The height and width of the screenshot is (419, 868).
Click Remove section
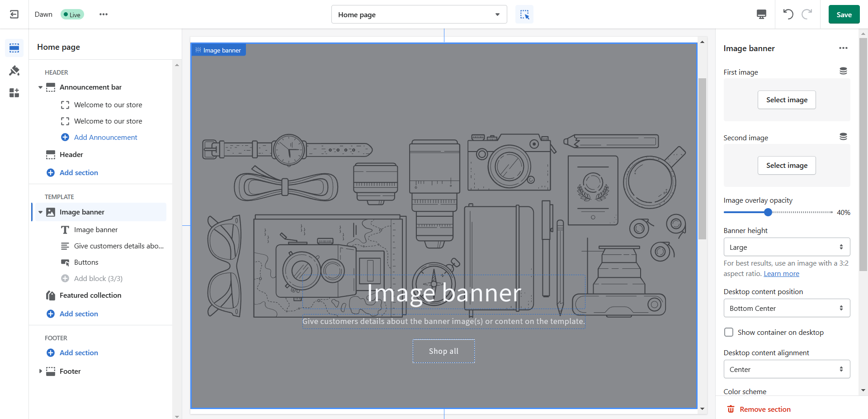(765, 409)
